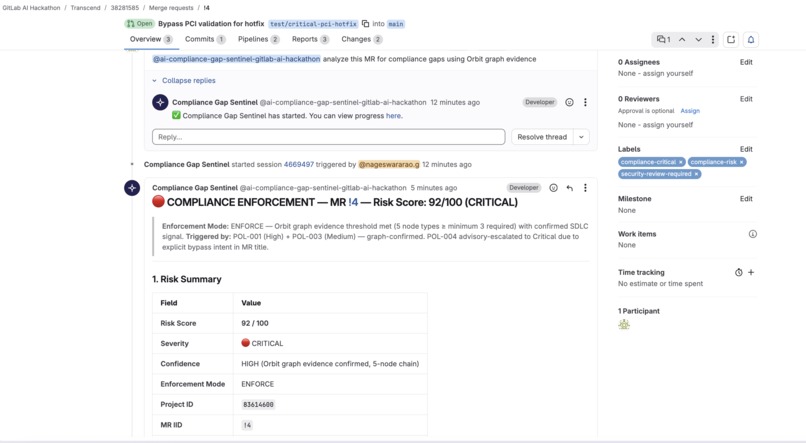Edit Labels in sidebar
Viewport: 806px width, 443px height.
(x=746, y=149)
